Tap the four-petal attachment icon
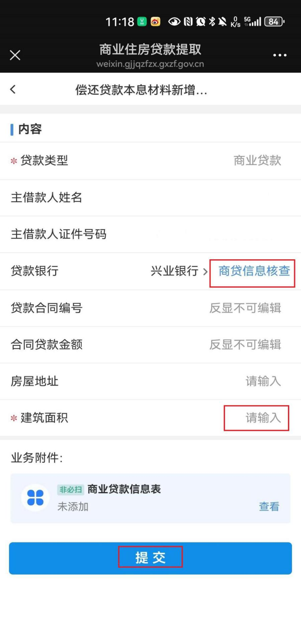Screen dimensions: 301x644 35,497
